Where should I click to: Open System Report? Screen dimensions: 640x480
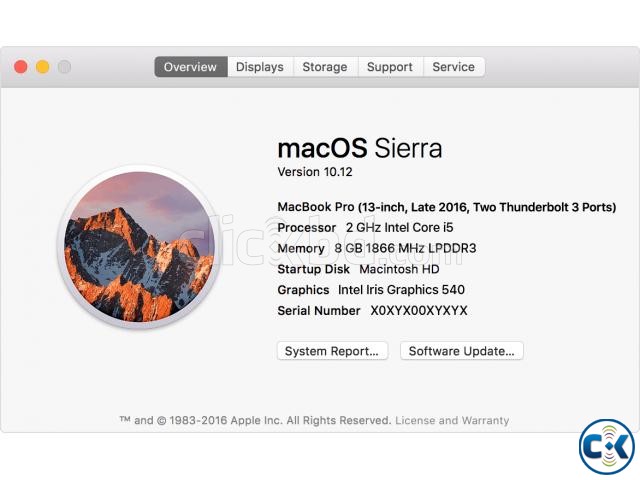[332, 351]
